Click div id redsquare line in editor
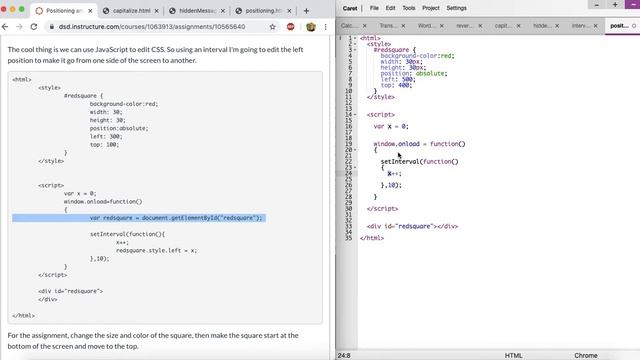 coord(412,226)
